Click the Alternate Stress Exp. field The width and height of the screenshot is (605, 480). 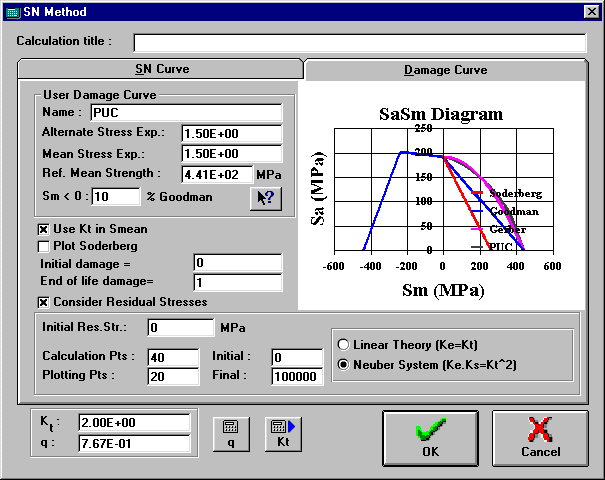click(218, 133)
